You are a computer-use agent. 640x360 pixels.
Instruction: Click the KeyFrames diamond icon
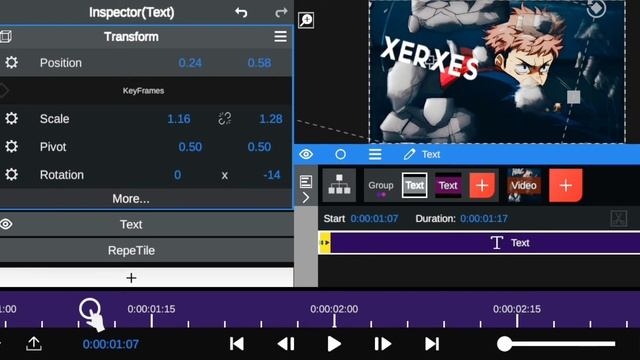pyautogui.click(x=4, y=91)
